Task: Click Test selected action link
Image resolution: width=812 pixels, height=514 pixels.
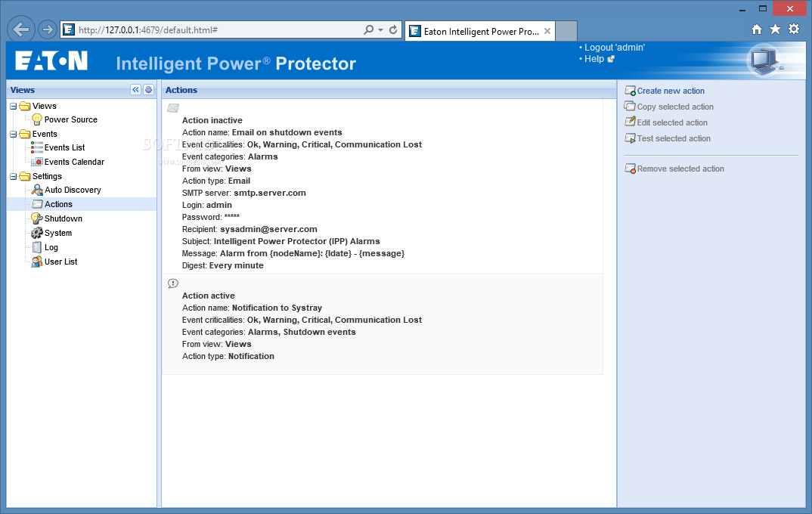Action: point(674,139)
